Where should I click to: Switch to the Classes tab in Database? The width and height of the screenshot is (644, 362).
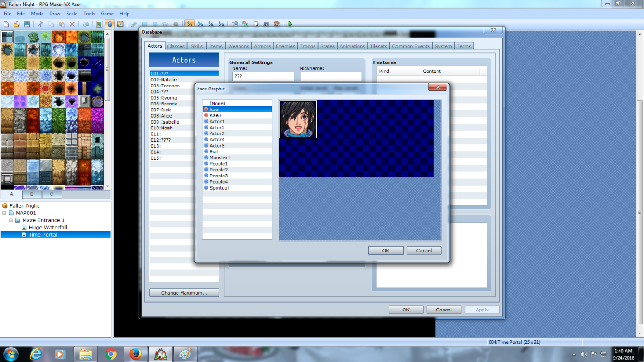point(176,46)
